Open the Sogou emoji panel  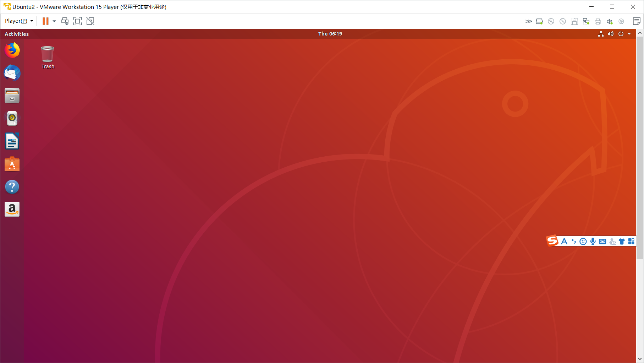[x=583, y=242]
